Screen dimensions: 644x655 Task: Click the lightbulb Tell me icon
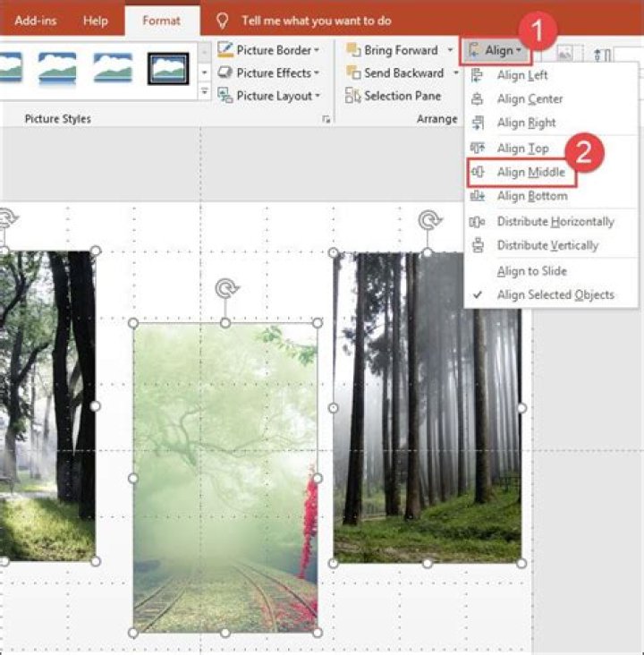[222, 20]
